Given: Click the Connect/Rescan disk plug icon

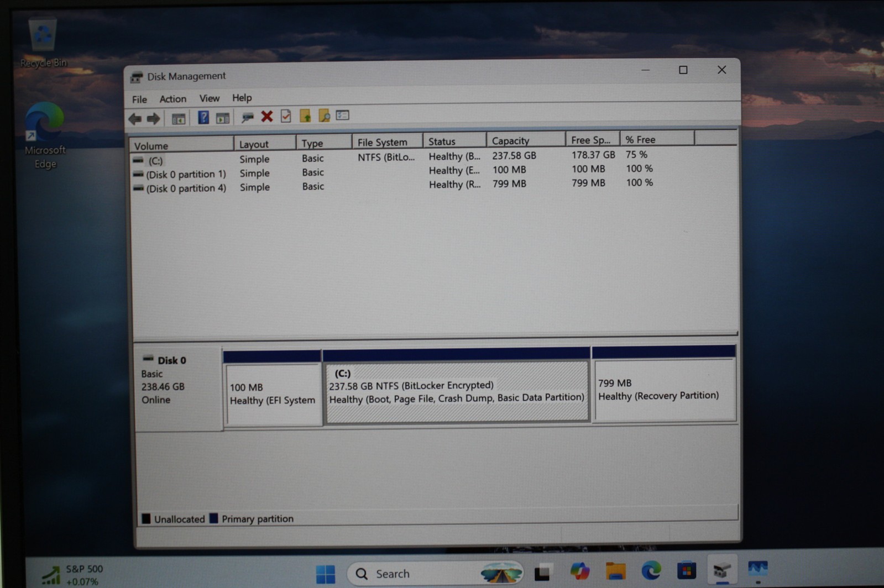Looking at the screenshot, I should point(247,117).
